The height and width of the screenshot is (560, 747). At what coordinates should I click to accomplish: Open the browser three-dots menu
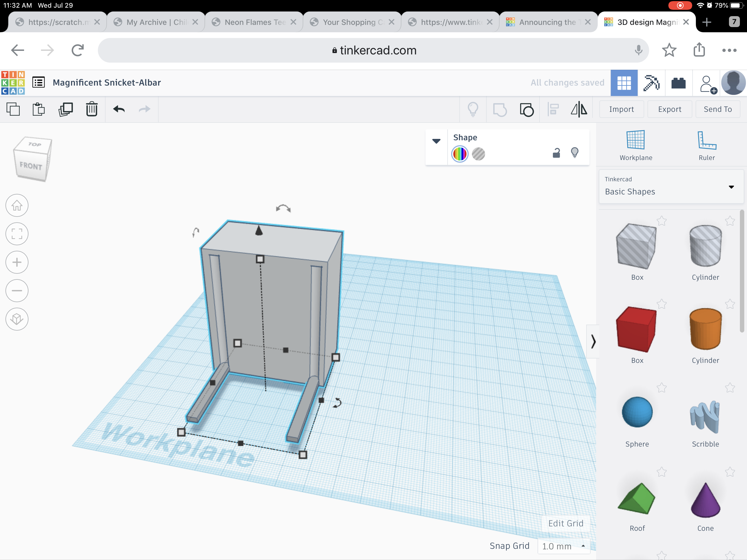click(729, 50)
